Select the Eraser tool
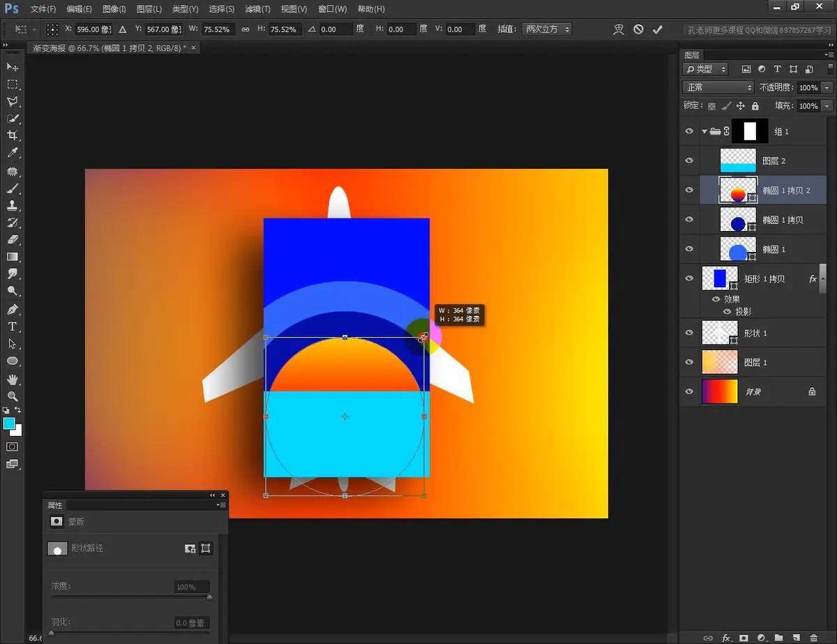 pos(13,240)
